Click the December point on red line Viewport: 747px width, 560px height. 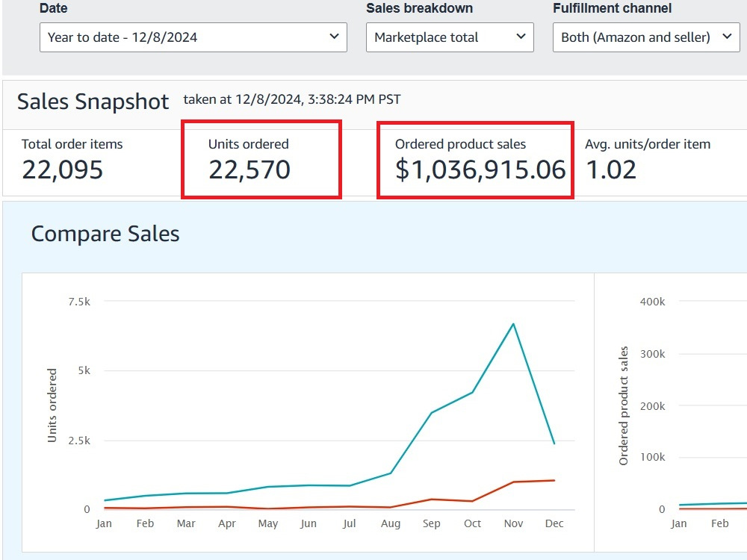click(554, 480)
